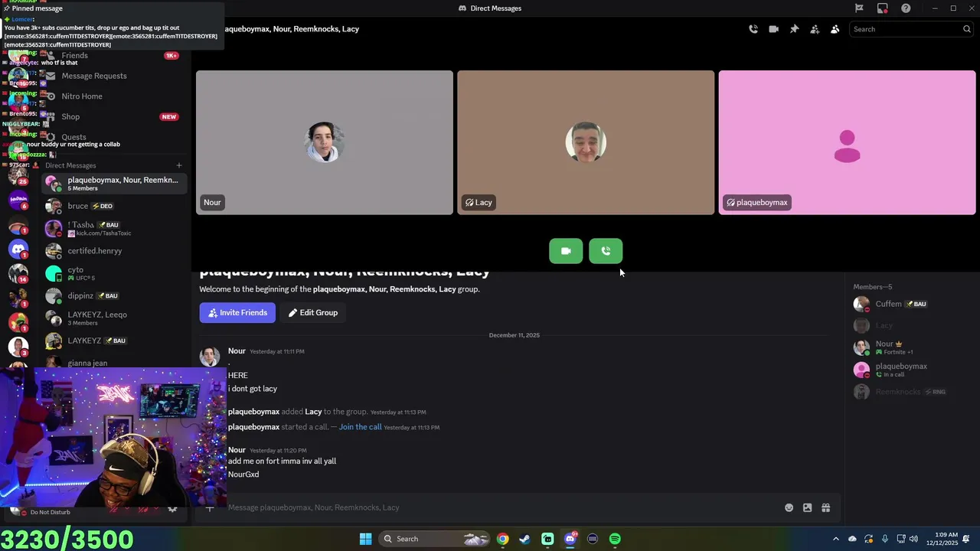Click Reemknocks in the members list
Viewport: 980px width, 551px height.
[x=911, y=392]
